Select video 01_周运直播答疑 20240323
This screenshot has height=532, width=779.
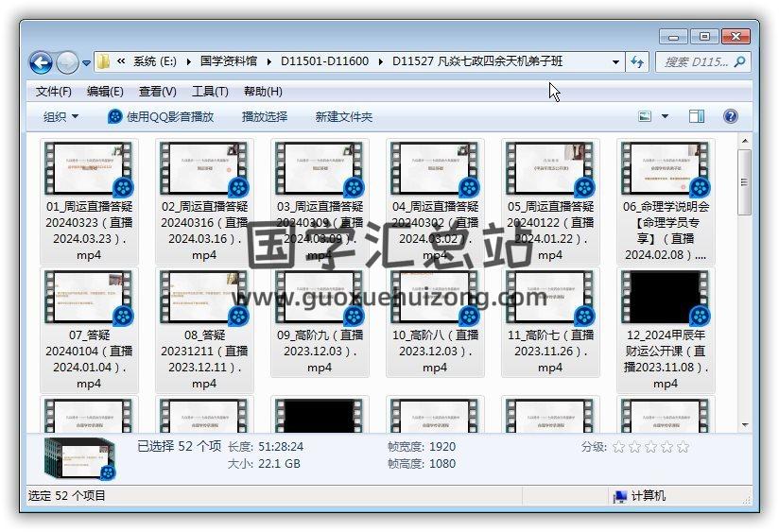coord(89,201)
